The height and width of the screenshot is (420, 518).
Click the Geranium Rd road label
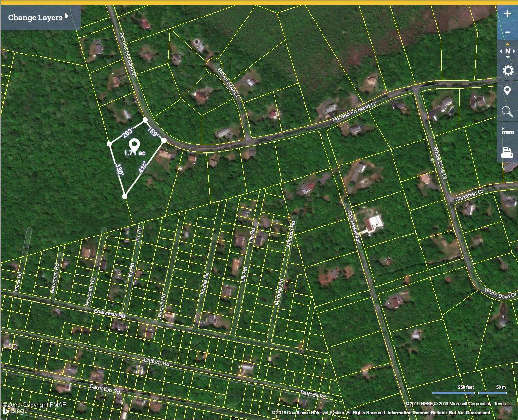click(x=55, y=278)
